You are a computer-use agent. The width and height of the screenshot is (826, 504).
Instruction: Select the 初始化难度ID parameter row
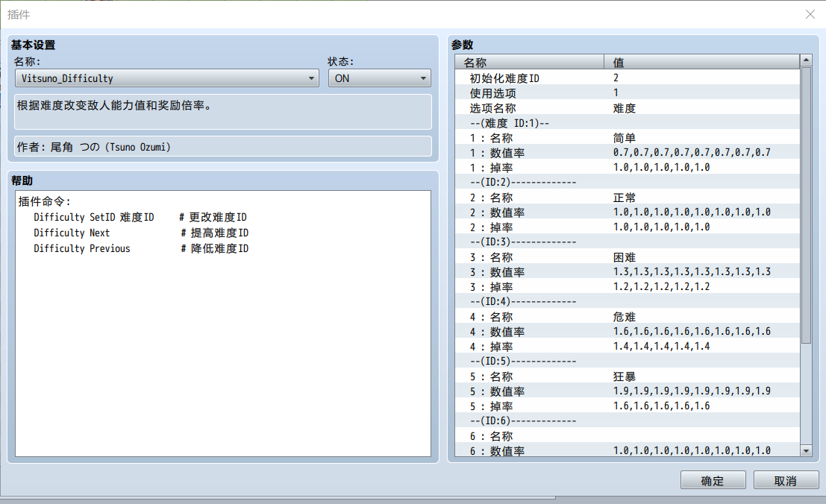click(x=628, y=78)
